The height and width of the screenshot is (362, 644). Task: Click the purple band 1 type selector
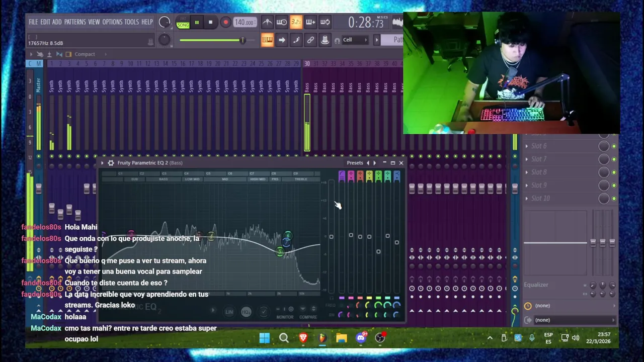coord(342,175)
